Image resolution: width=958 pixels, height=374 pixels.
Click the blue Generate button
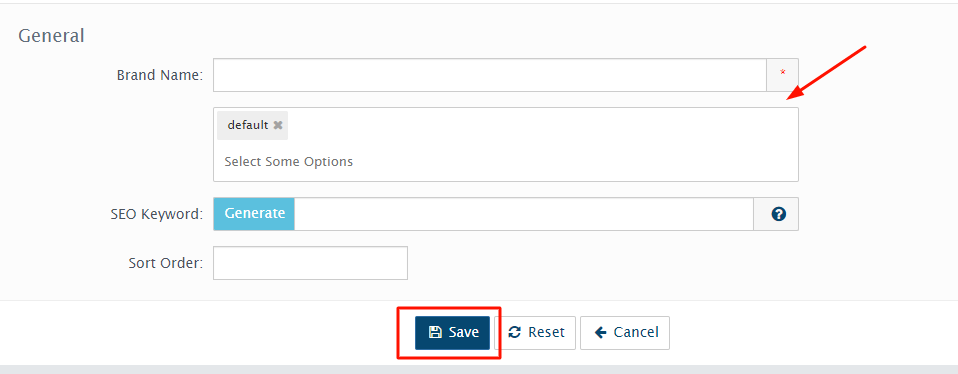pyautogui.click(x=254, y=214)
